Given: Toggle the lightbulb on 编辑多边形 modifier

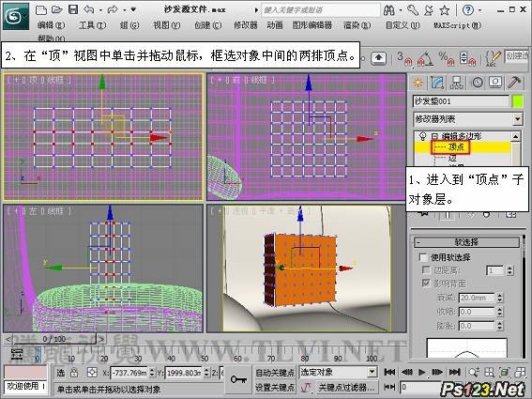Looking at the screenshot, I should click(422, 136).
